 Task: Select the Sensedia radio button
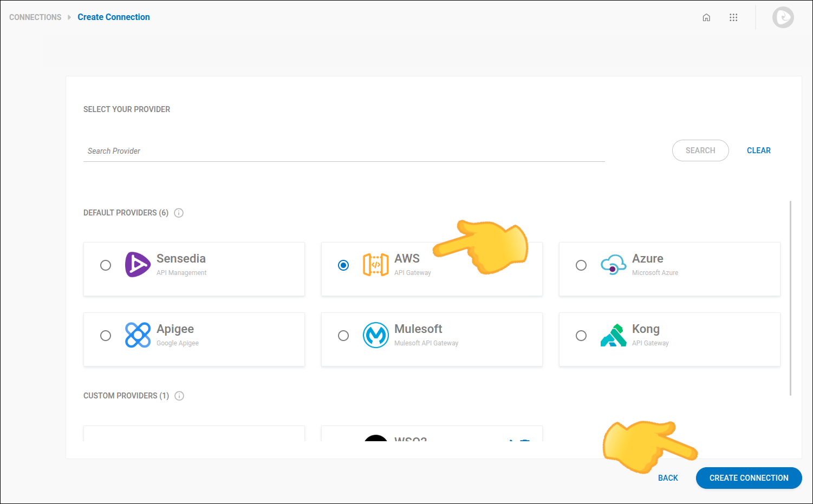[106, 265]
